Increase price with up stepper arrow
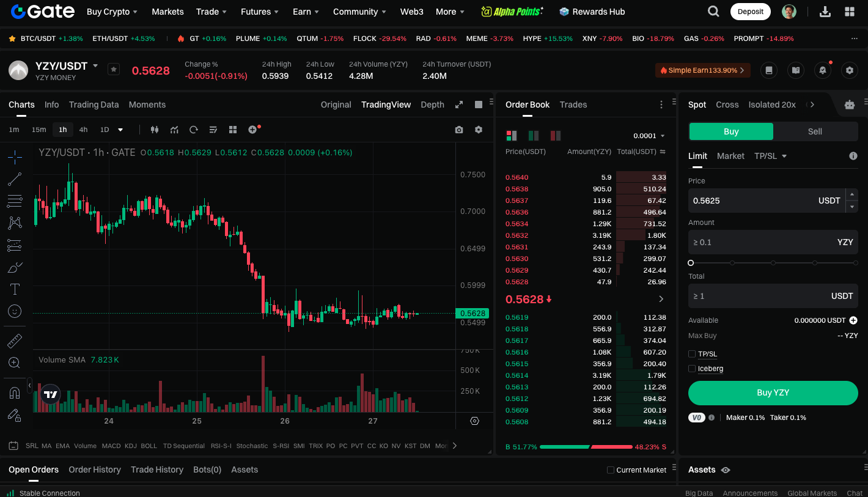Viewport: 868px width, 497px height. coord(852,194)
